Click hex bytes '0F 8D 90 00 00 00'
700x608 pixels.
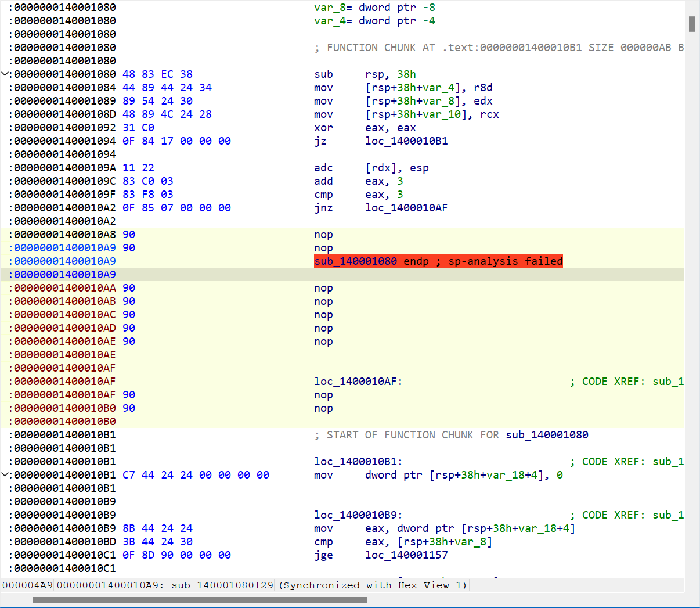point(176,555)
